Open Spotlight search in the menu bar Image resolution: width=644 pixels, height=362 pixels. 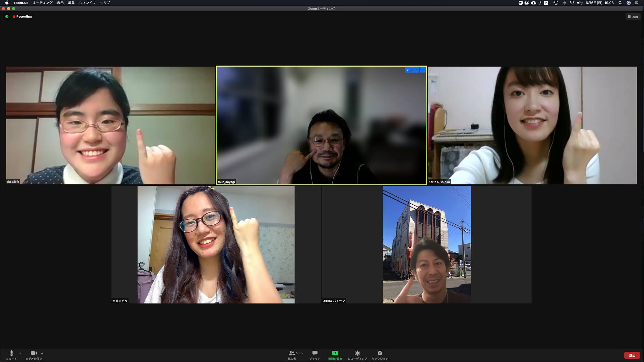(x=620, y=3)
